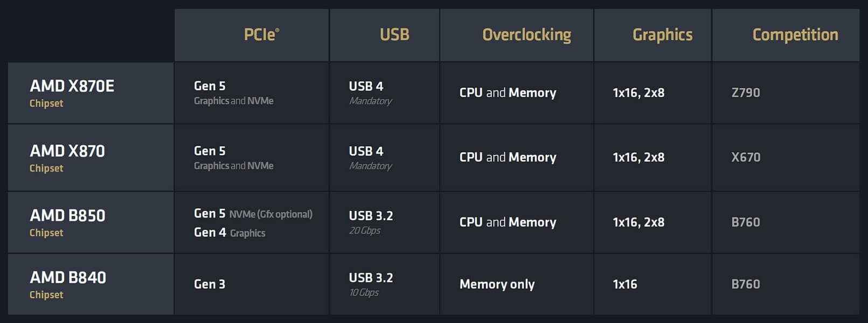This screenshot has height=323, width=868.
Task: Select the AMD B850 chipset row label
Action: pos(67,222)
